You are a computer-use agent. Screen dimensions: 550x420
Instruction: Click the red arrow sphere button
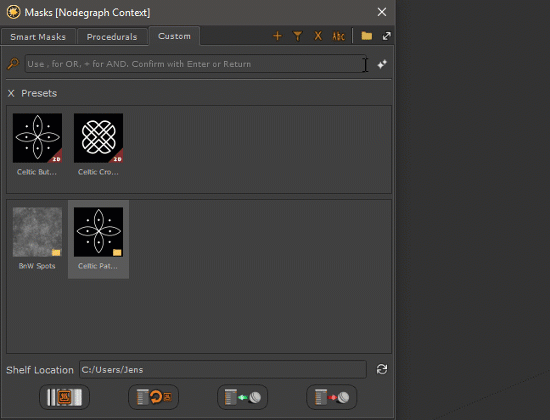click(331, 397)
